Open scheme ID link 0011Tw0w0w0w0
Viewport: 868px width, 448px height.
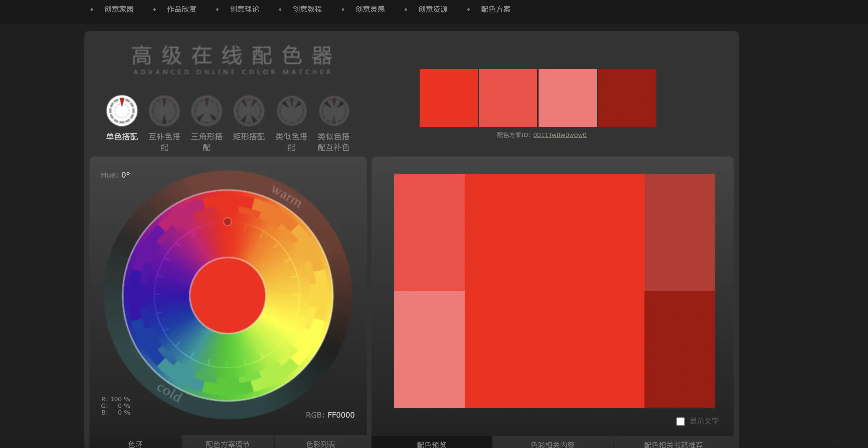(559, 135)
